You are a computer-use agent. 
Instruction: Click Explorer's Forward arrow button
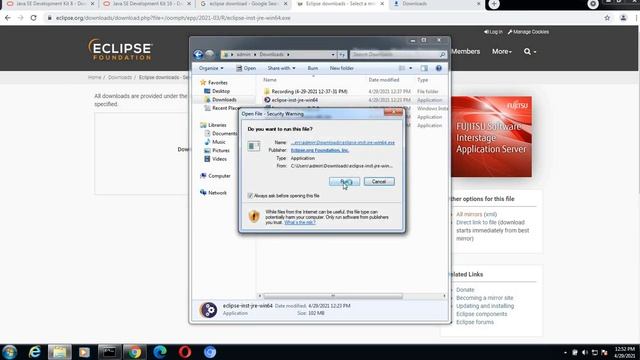click(209, 54)
